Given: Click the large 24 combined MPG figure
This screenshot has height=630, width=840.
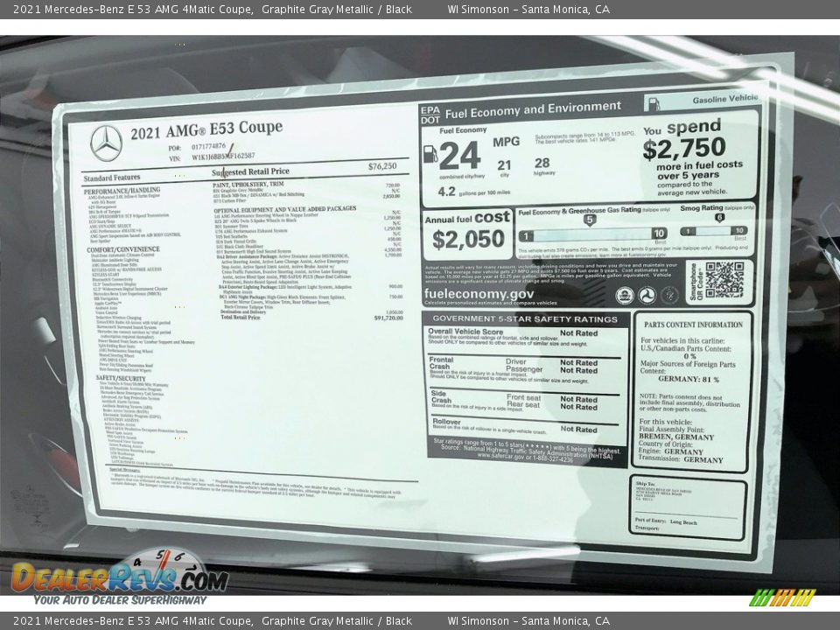Looking at the screenshot, I should coord(459,156).
